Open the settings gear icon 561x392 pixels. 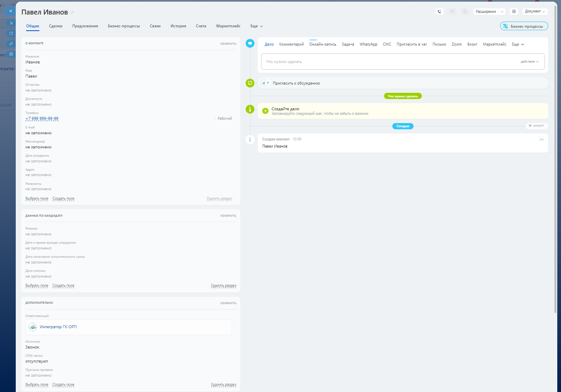pos(514,12)
